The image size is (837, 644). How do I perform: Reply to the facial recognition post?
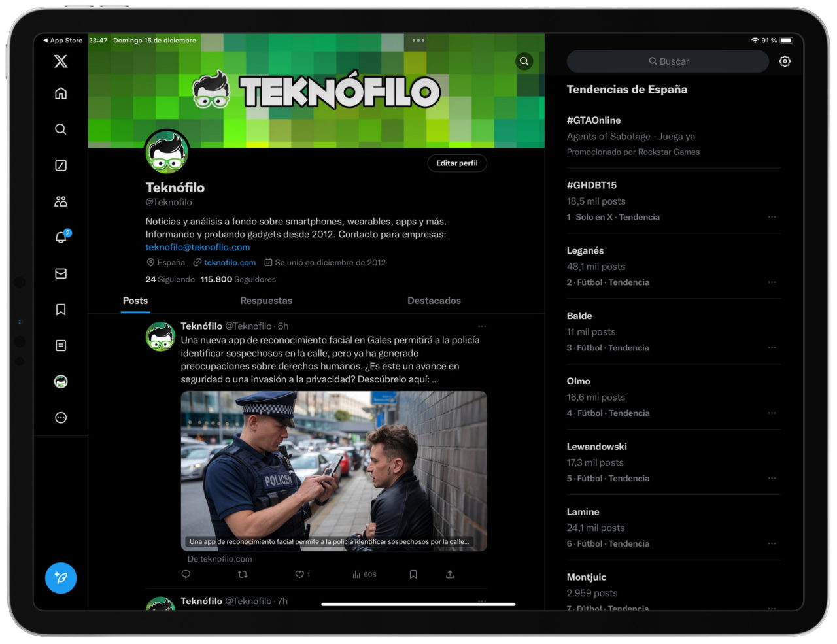[186, 575]
